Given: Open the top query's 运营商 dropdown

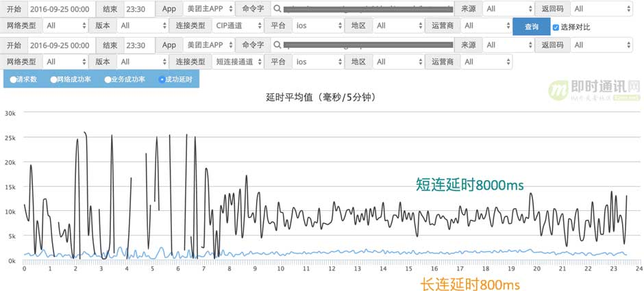Looking at the screenshot, I should [486, 25].
